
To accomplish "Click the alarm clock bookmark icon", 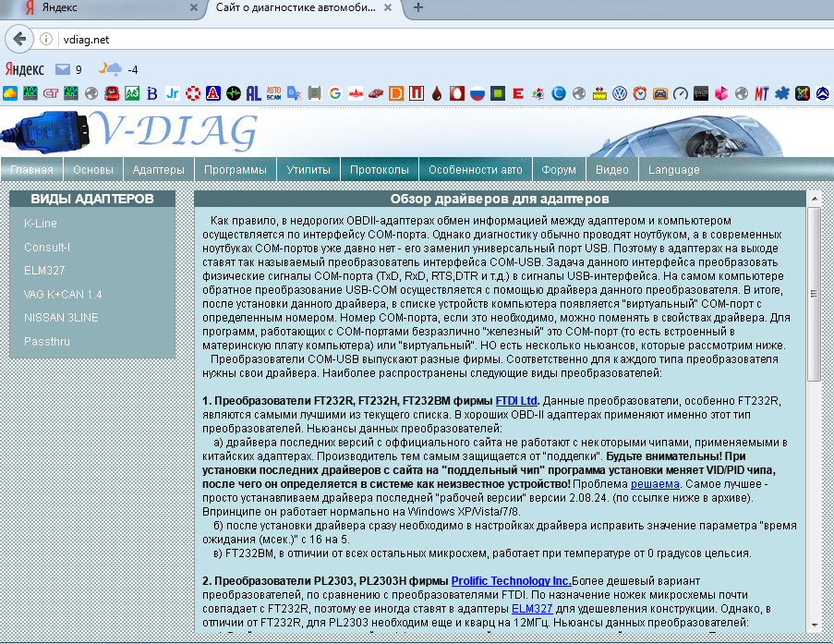I will [x=639, y=93].
